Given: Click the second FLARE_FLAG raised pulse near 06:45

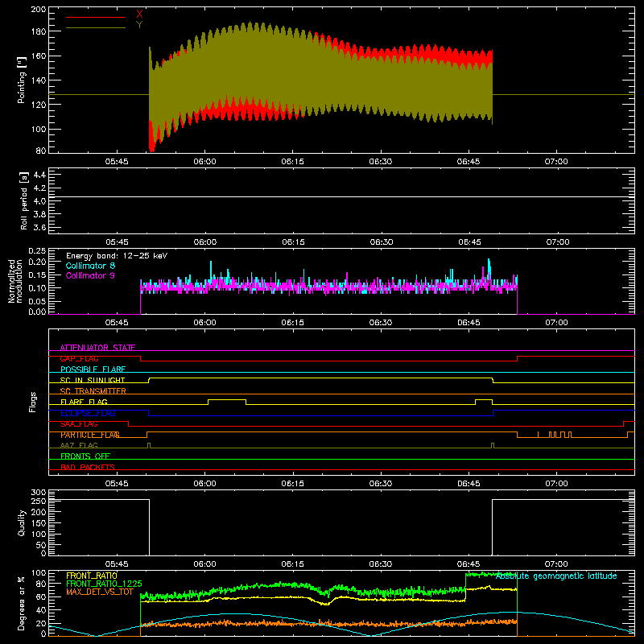Looking at the screenshot, I should (x=484, y=400).
